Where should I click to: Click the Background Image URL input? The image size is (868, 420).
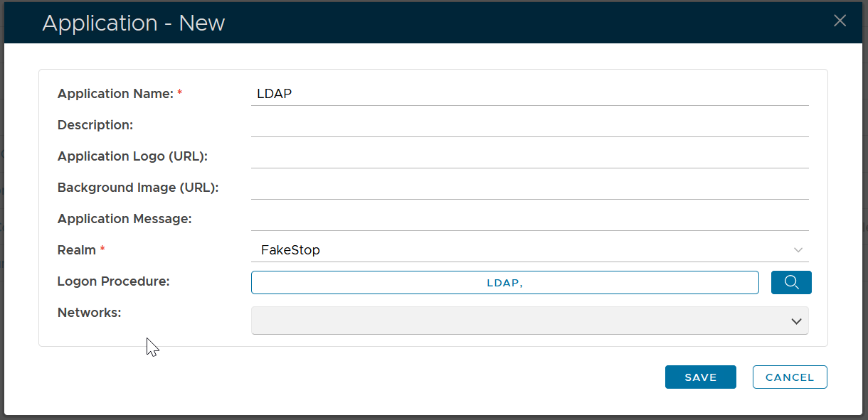tap(529, 188)
